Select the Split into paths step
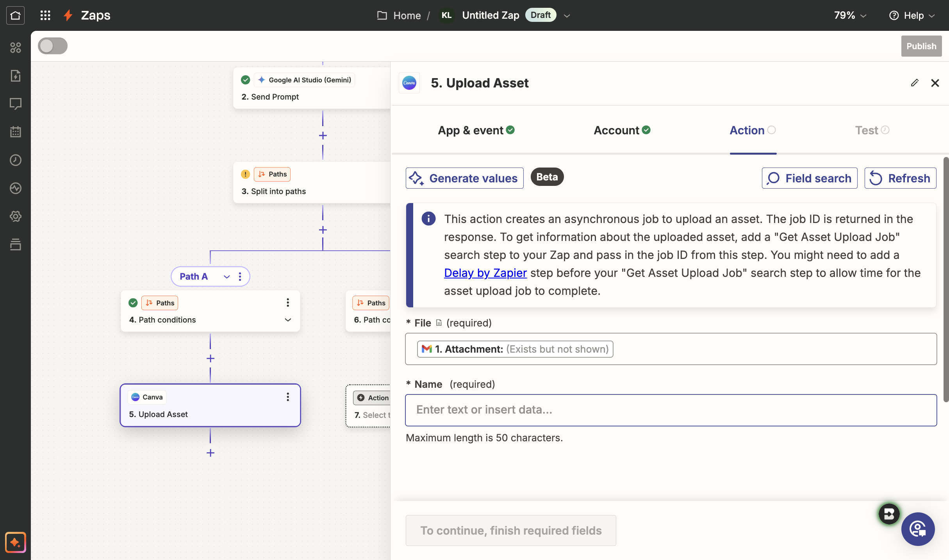 pos(312,182)
